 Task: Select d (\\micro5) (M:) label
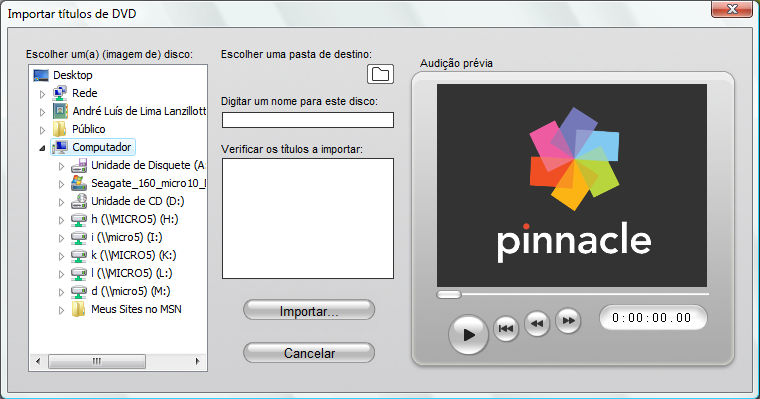coord(131,291)
